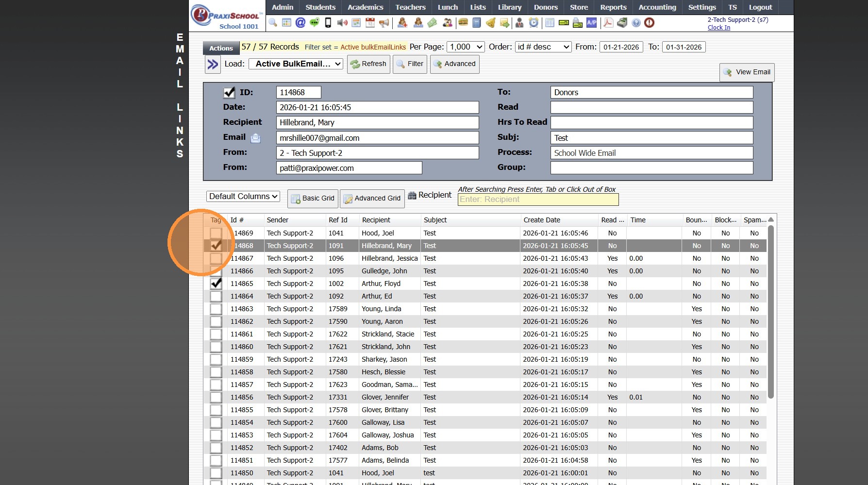
Task: Click the A/P accounts payable icon
Action: (x=591, y=23)
